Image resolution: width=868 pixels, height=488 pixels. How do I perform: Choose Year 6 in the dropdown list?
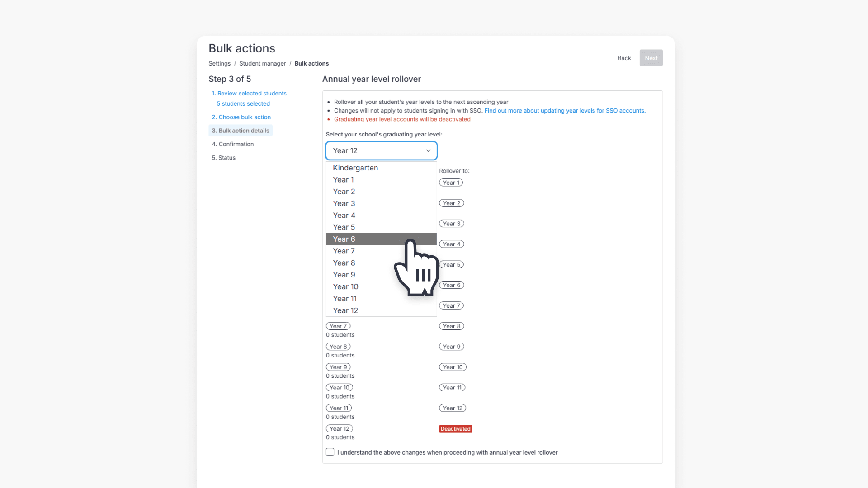tap(344, 239)
